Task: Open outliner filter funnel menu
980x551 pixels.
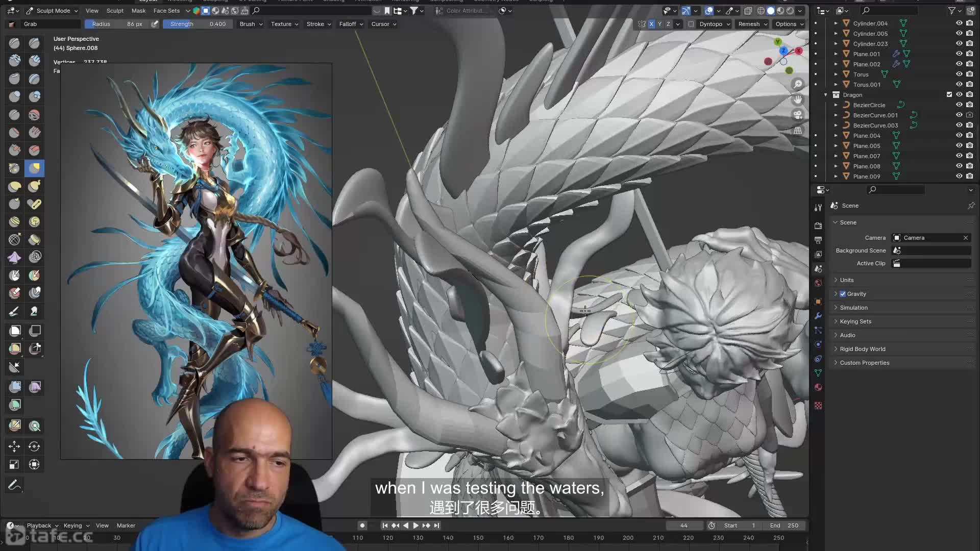Action: (x=954, y=10)
